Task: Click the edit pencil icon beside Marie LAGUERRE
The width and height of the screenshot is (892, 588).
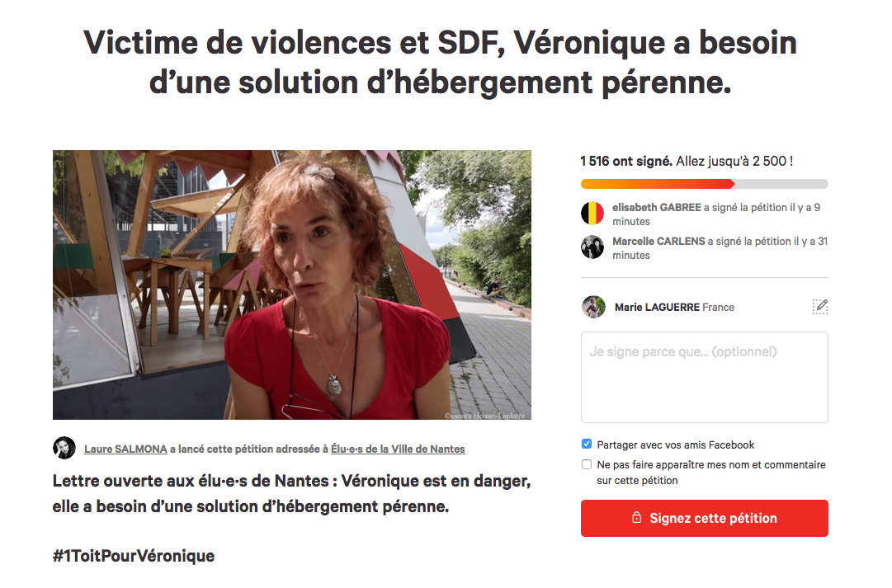Action: click(x=819, y=307)
